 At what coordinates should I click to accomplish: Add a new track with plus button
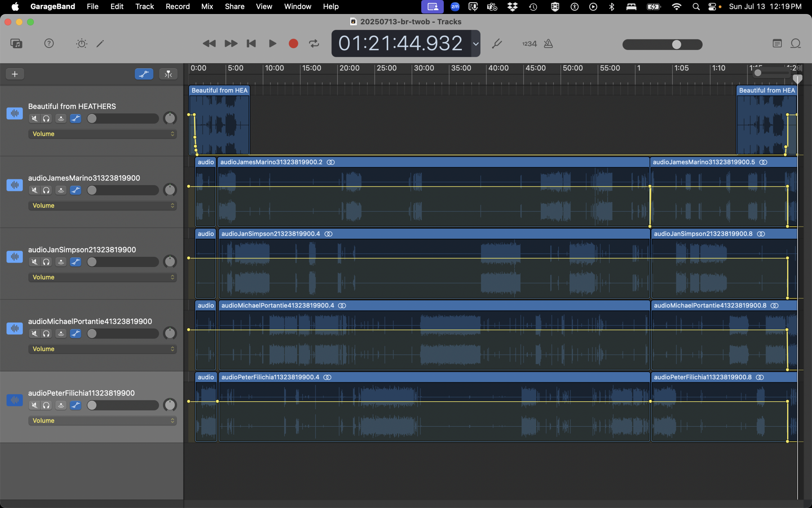(15, 74)
